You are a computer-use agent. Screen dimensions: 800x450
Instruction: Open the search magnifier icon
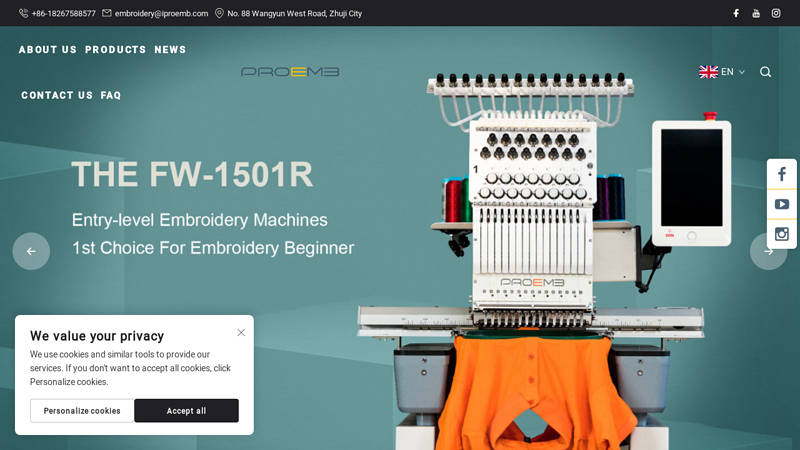point(765,72)
